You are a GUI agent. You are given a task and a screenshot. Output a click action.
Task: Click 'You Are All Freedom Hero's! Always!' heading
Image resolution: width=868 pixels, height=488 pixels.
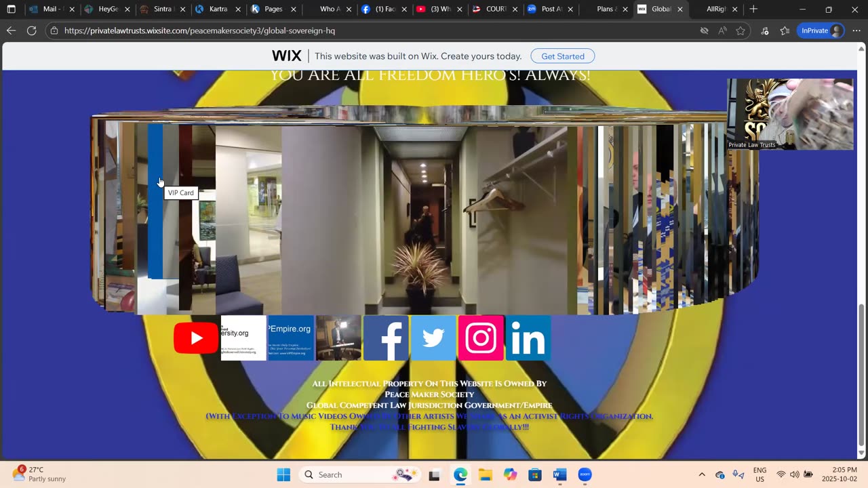click(x=430, y=75)
